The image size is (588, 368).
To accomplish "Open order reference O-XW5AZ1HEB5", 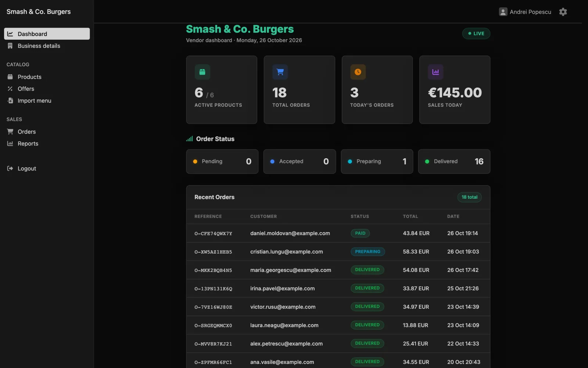I will tap(213, 252).
